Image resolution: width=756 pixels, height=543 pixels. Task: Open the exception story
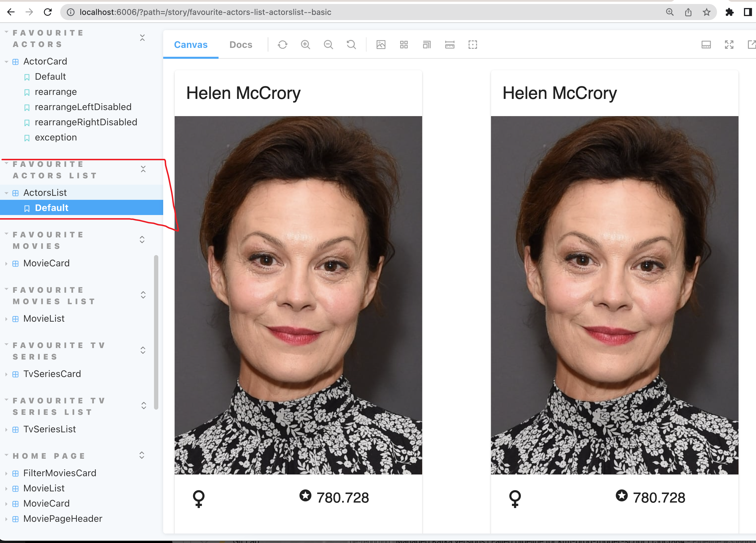tap(56, 137)
